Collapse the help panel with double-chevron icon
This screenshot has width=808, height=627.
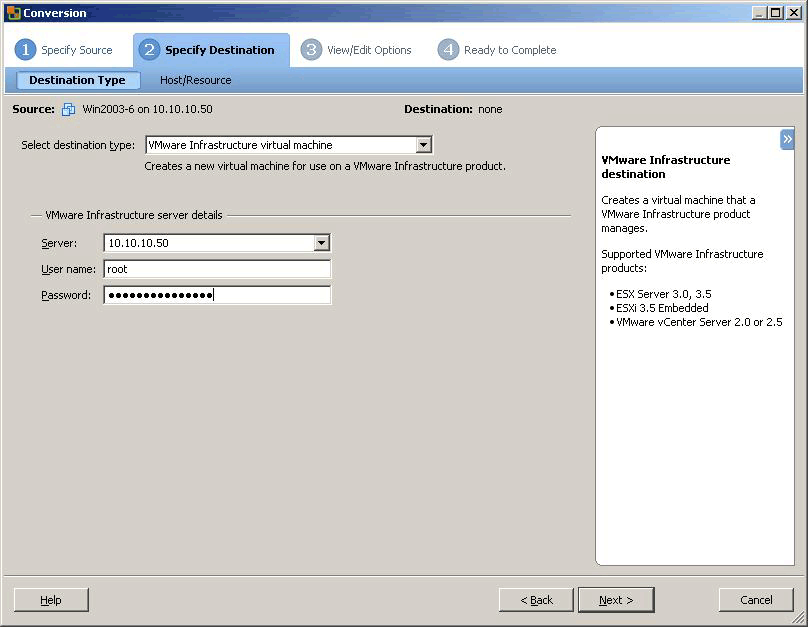tap(787, 139)
